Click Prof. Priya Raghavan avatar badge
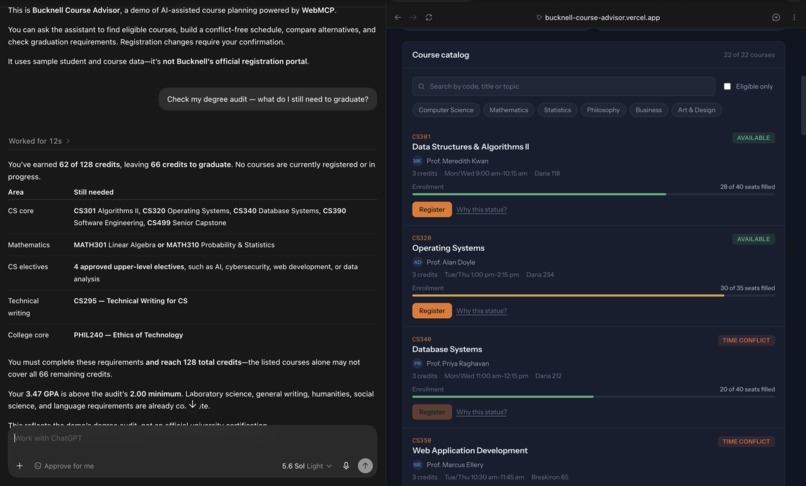This screenshot has height=486, width=806. [417, 364]
